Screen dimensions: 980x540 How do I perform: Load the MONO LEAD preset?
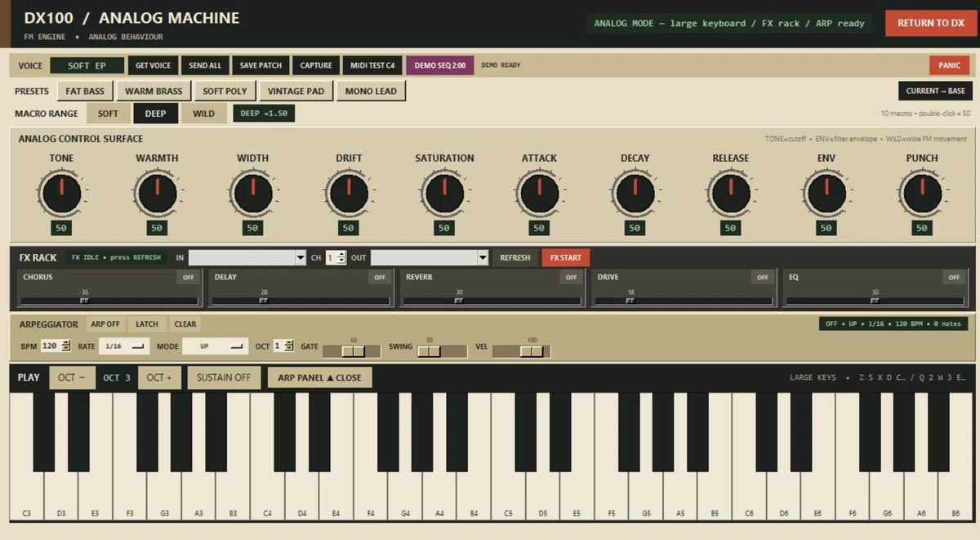click(371, 91)
